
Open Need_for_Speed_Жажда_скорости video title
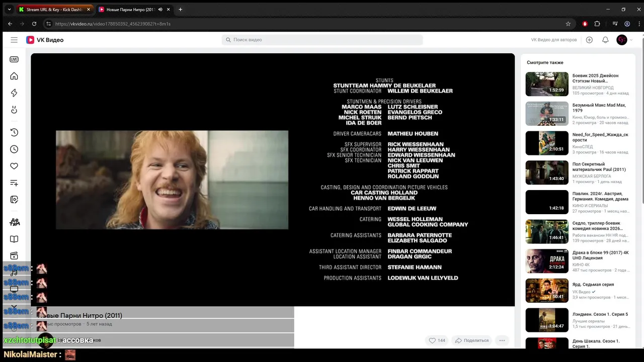[x=600, y=137]
